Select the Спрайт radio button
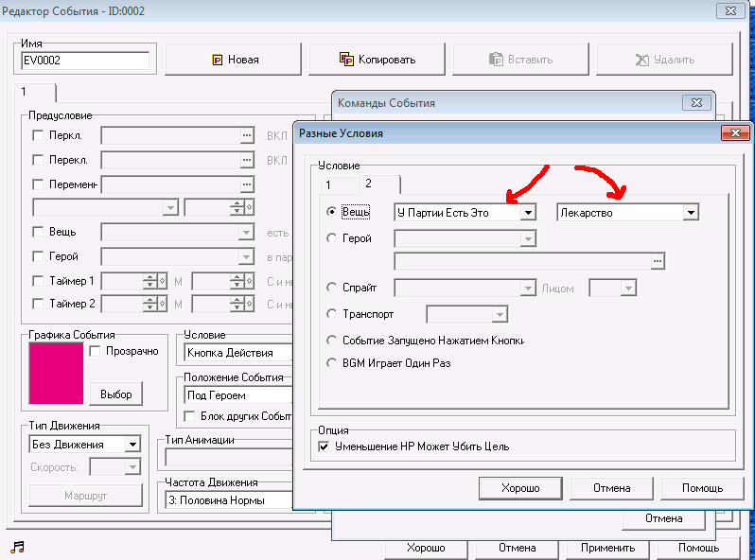 click(x=331, y=288)
